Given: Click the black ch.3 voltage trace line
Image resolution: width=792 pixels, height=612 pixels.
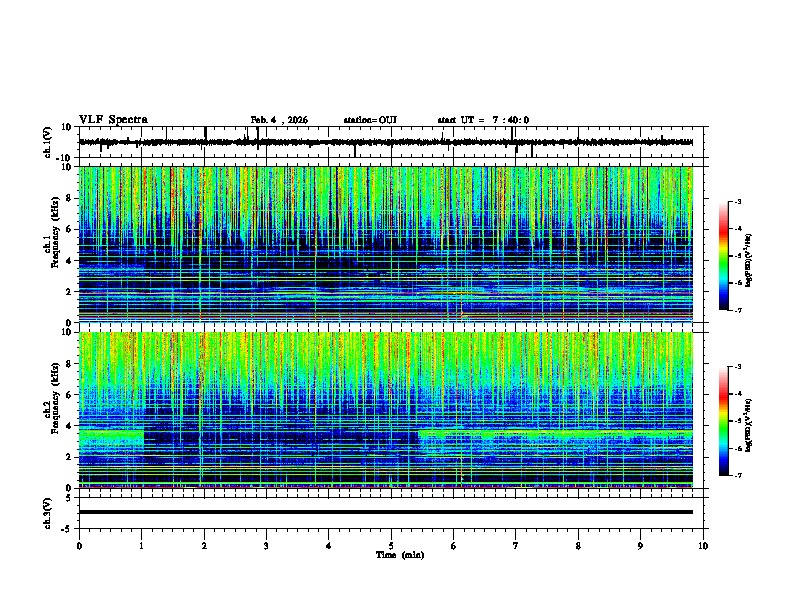Looking at the screenshot, I should (x=386, y=512).
